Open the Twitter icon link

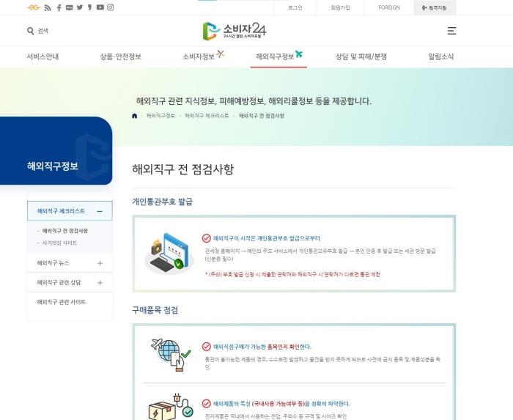(x=80, y=7)
